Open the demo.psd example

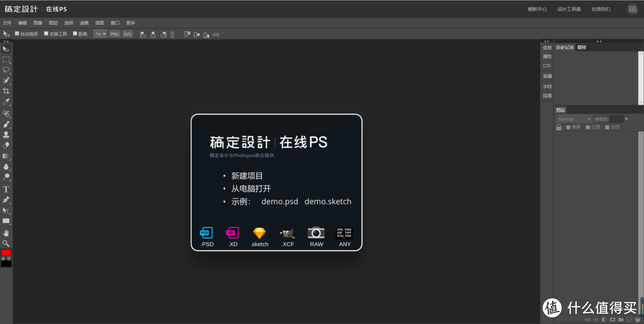280,201
